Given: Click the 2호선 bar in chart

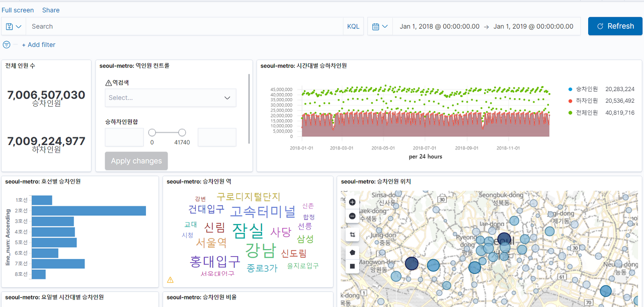Looking at the screenshot, I should click(89, 211).
